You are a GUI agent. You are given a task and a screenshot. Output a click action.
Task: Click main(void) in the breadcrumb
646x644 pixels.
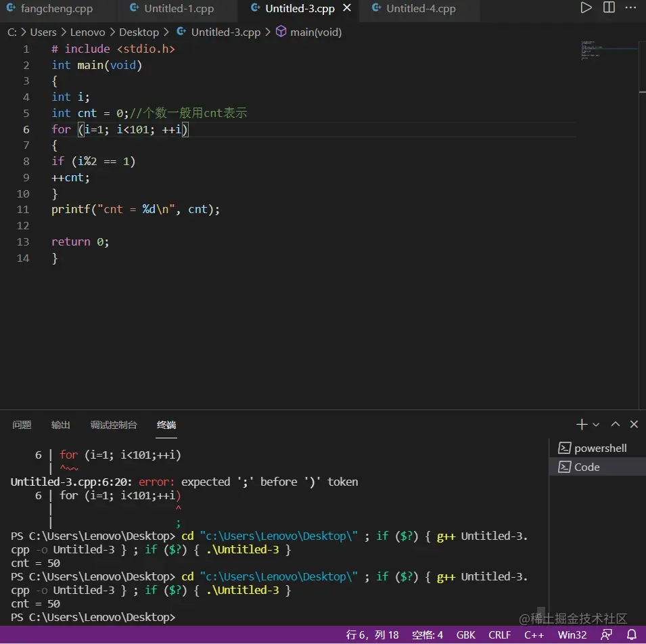316,32
